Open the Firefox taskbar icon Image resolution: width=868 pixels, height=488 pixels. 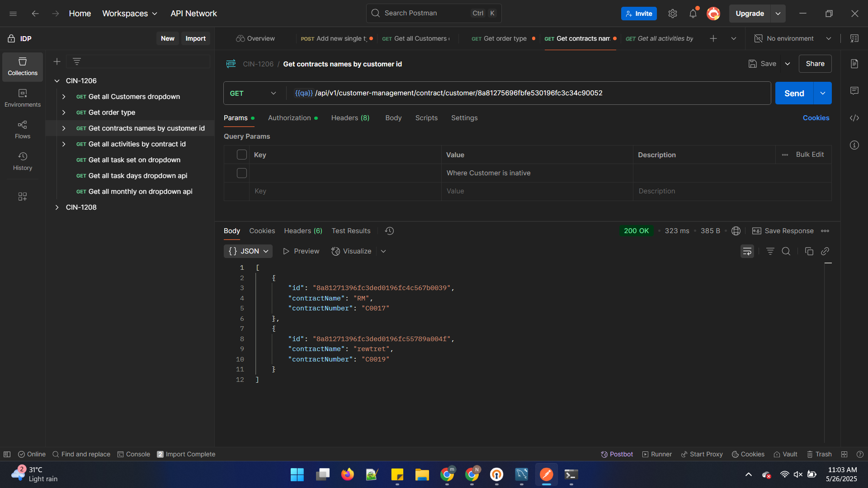pyautogui.click(x=347, y=474)
